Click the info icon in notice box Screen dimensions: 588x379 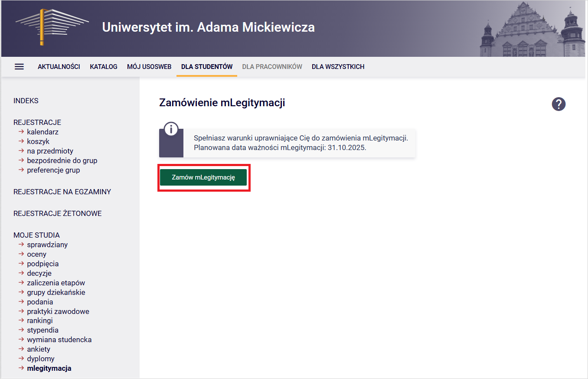coord(171,129)
